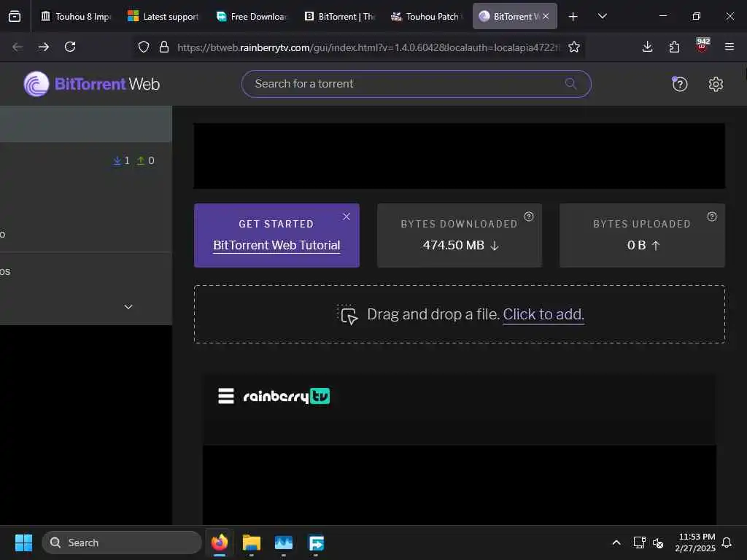Close the BitTorrent Web tab
The width and height of the screenshot is (747, 560).
(546, 16)
